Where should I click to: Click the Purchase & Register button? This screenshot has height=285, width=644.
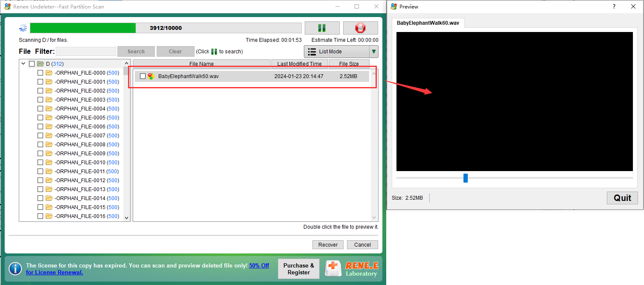tap(299, 269)
